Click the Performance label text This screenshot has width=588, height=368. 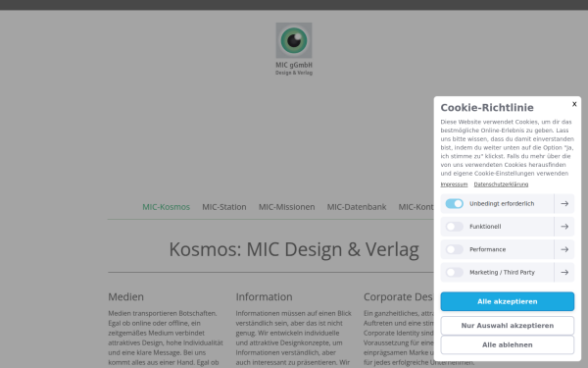487,249
